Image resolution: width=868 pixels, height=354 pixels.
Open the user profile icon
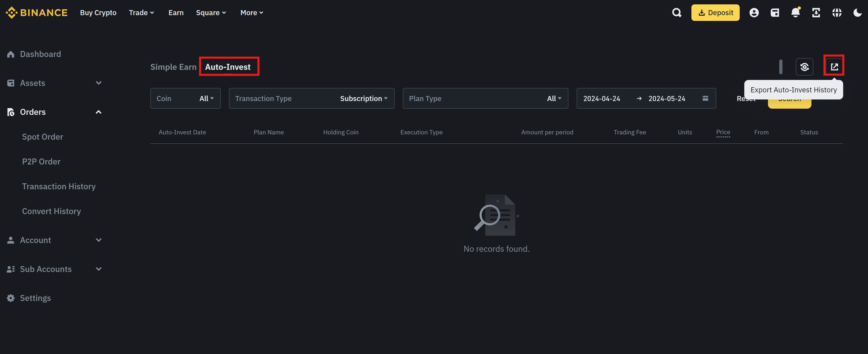point(754,12)
